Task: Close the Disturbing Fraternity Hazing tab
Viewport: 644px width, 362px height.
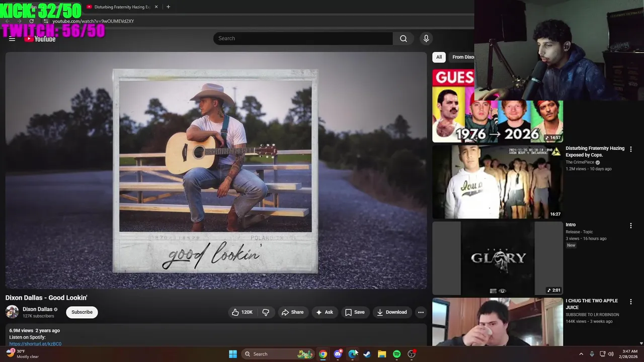Action: coord(156,7)
